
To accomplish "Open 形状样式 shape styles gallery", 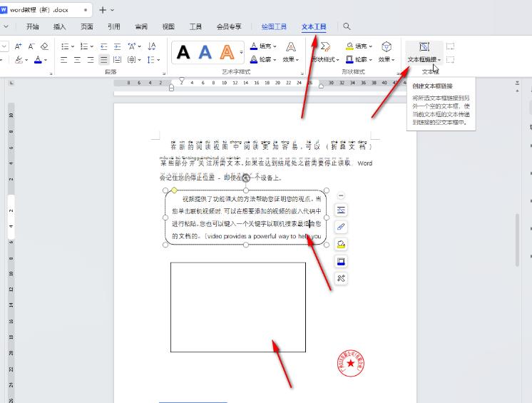I will point(325,53).
